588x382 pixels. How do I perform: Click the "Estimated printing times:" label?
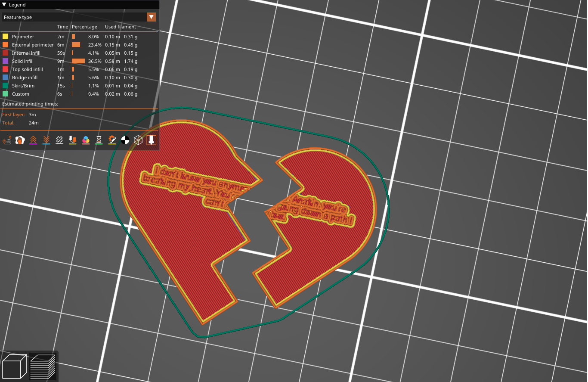[x=30, y=104]
